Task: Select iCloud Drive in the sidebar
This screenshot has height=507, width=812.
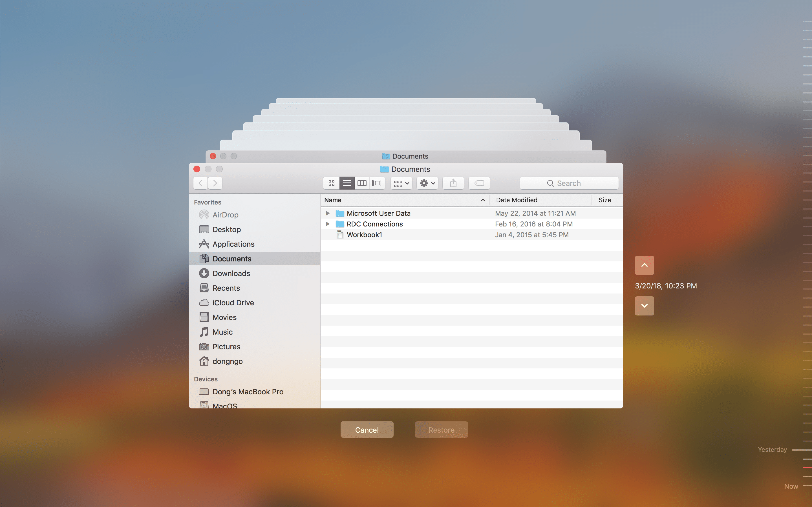Action: pos(233,303)
